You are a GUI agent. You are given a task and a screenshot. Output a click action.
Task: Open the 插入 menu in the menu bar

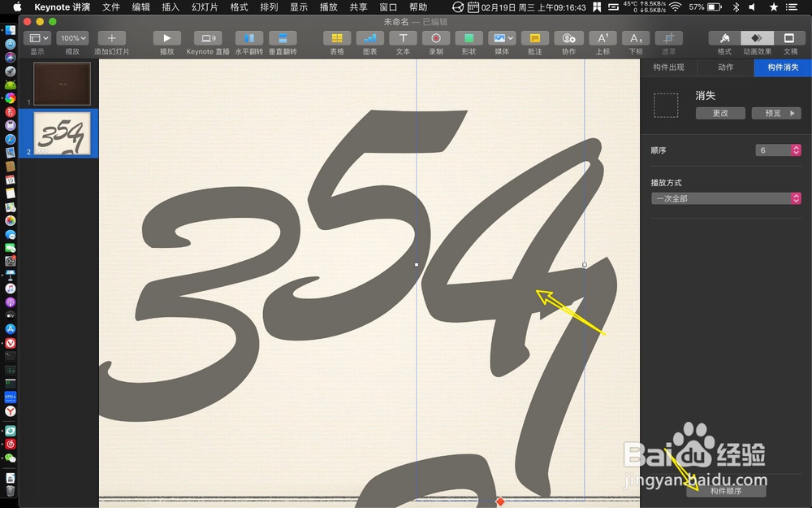(x=169, y=7)
